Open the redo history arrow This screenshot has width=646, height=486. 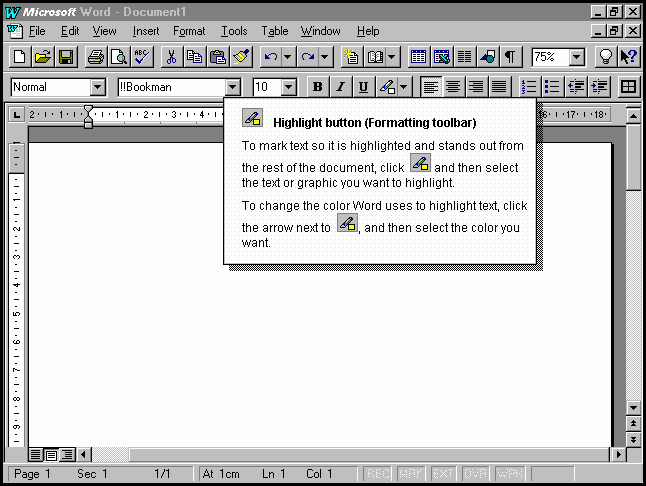click(x=325, y=56)
